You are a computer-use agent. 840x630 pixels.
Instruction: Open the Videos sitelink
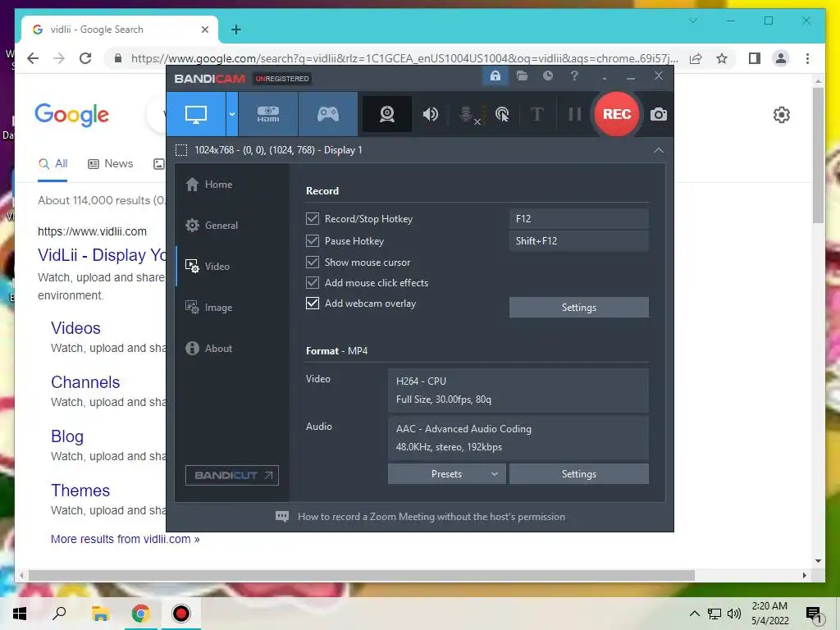pos(75,328)
